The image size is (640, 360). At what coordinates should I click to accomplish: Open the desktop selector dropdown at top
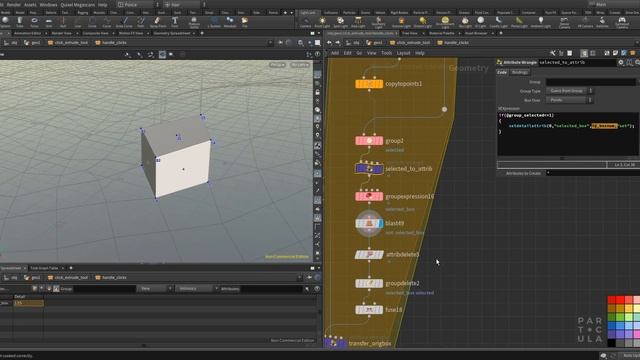click(x=138, y=4)
